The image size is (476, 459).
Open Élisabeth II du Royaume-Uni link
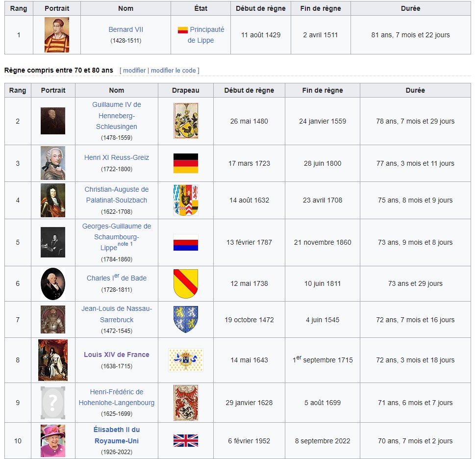117,435
